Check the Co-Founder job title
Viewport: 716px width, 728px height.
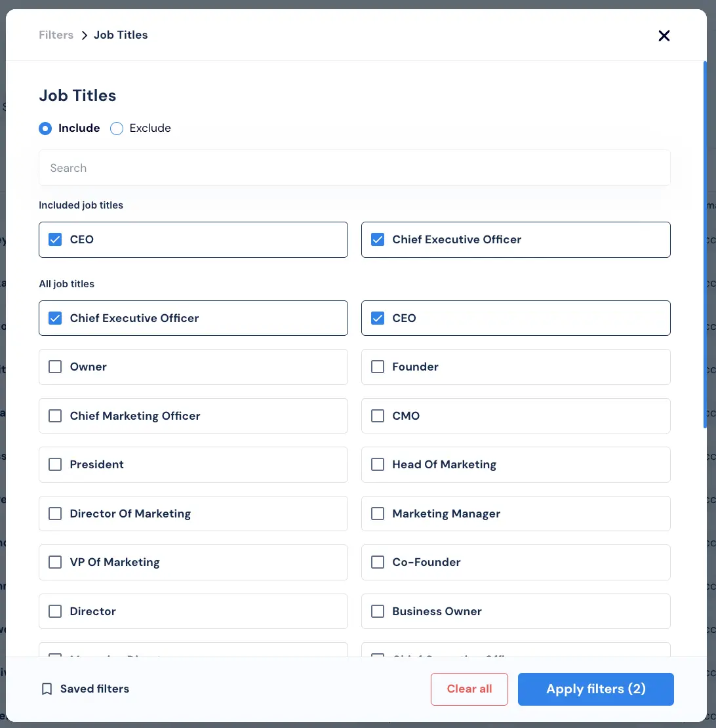[378, 562]
